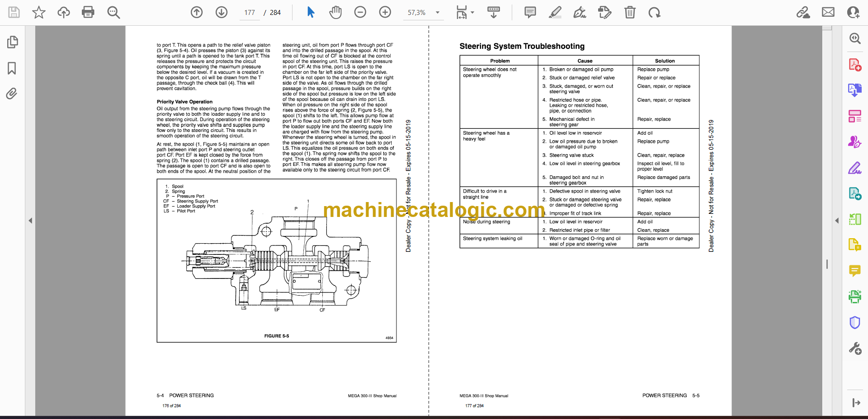Collapse the right tools pane arrow

(x=837, y=221)
